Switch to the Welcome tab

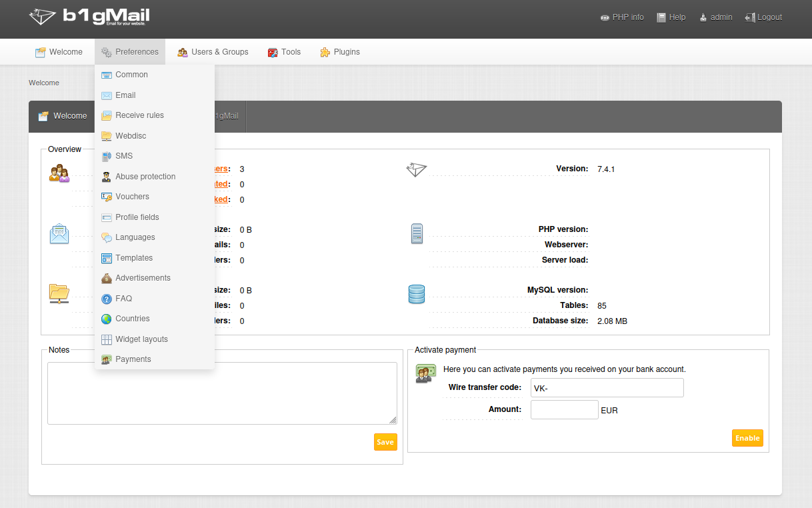pyautogui.click(x=63, y=116)
